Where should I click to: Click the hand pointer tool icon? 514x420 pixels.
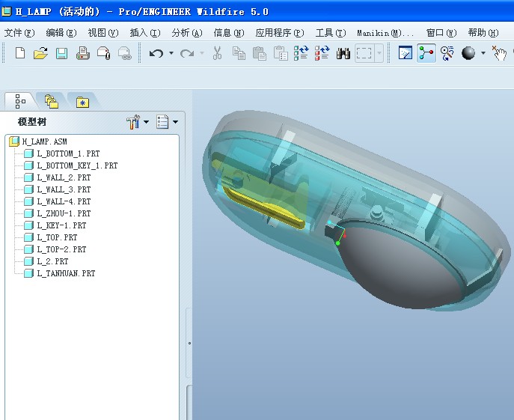click(499, 53)
